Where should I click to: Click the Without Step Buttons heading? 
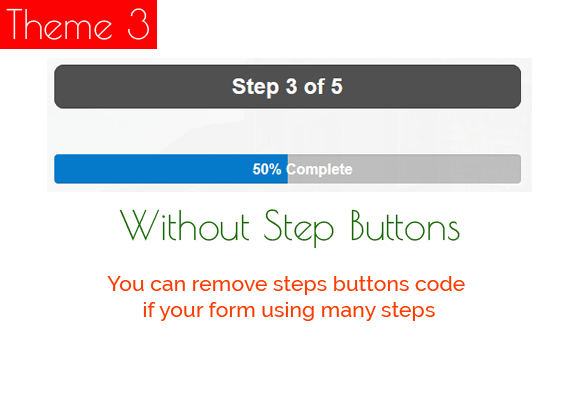(x=290, y=227)
